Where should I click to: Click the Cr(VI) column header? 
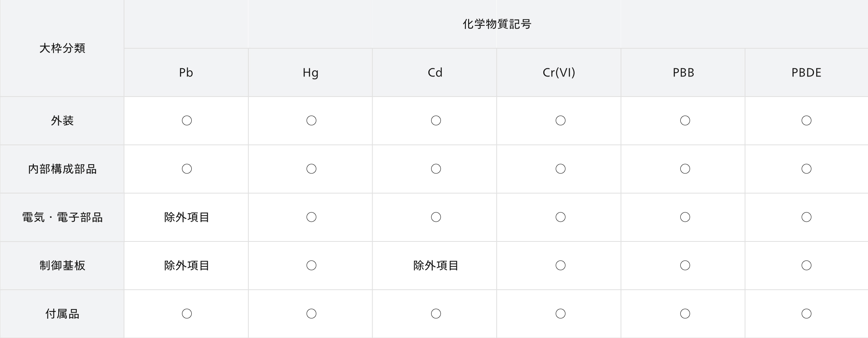click(x=559, y=72)
